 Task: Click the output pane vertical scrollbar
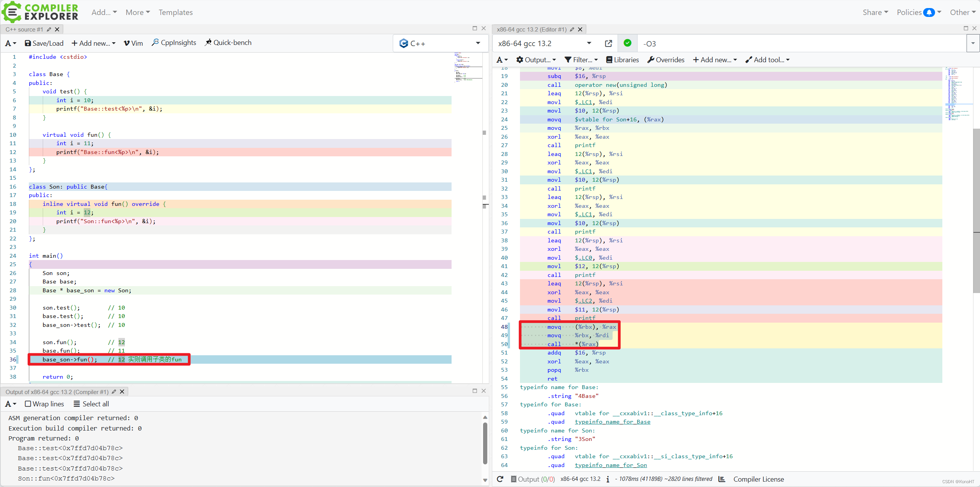click(x=485, y=444)
